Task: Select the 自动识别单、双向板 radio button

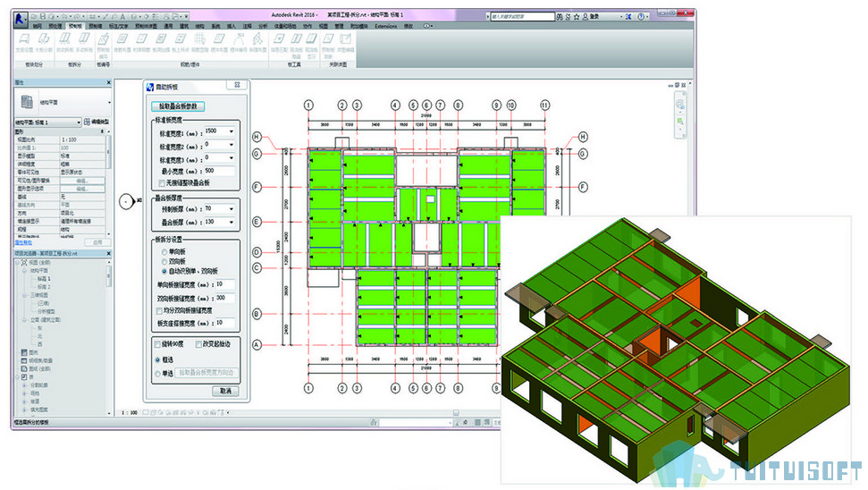Action: tap(164, 271)
